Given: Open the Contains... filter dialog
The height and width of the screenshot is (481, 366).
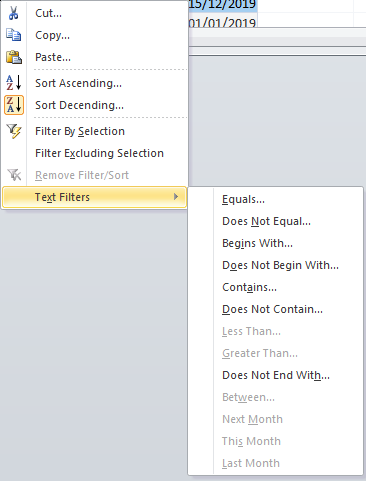Looking at the screenshot, I should (x=249, y=287).
